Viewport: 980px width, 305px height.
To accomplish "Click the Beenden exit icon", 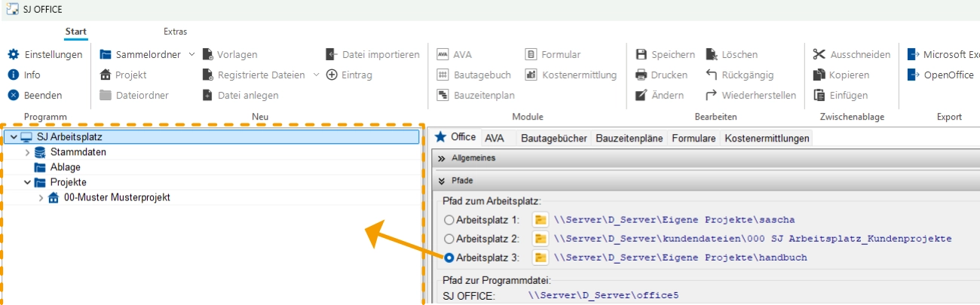I will point(13,96).
